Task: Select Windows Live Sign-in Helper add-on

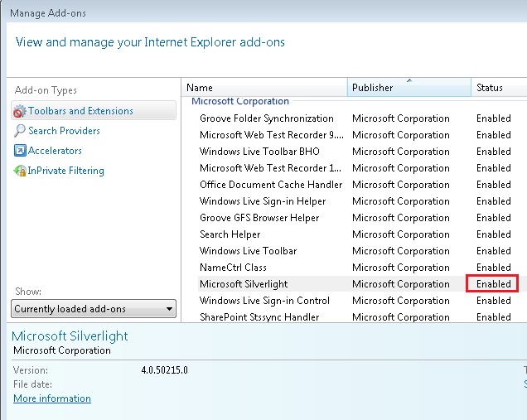Action: coord(263,201)
